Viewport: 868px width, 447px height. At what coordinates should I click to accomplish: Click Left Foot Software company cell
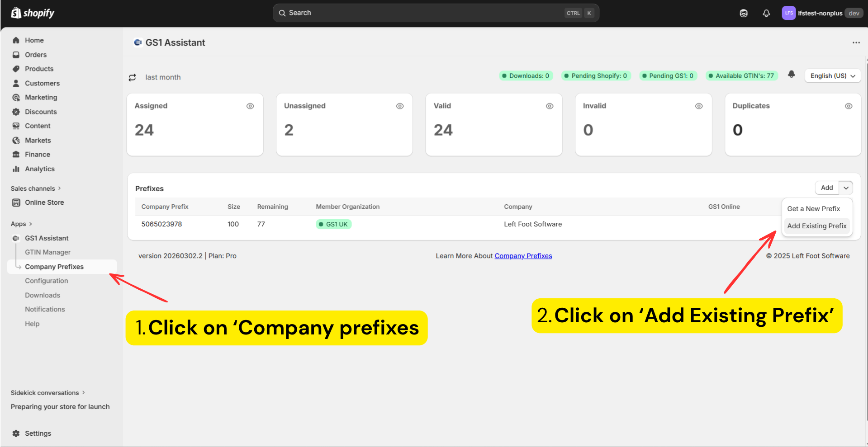pos(533,224)
